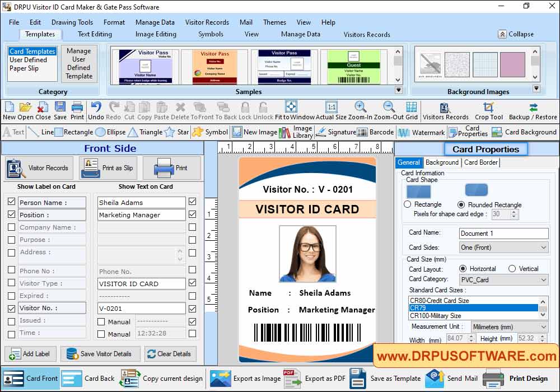Screen dimensions: 560x392
Task: Select the Crop Tool
Action: tap(488, 111)
